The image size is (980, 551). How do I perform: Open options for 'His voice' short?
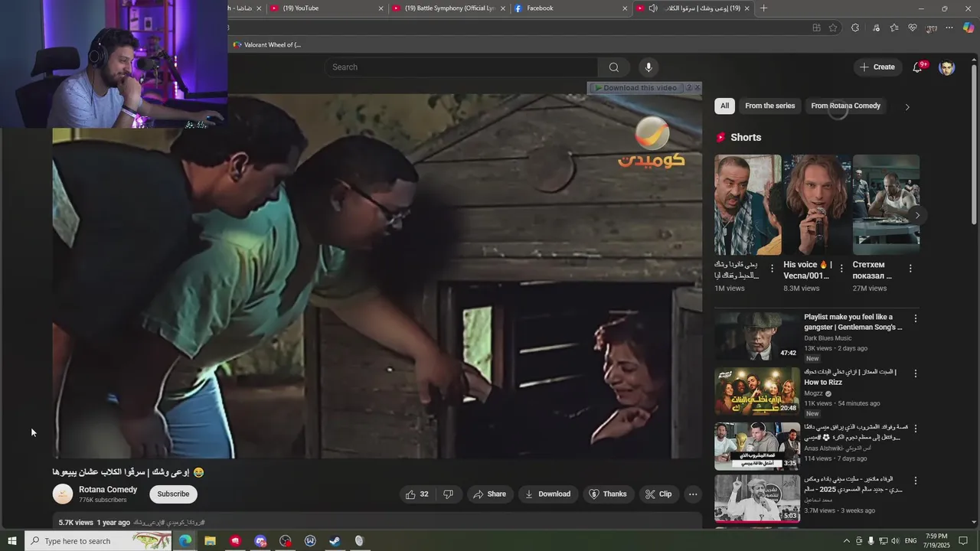(x=841, y=269)
